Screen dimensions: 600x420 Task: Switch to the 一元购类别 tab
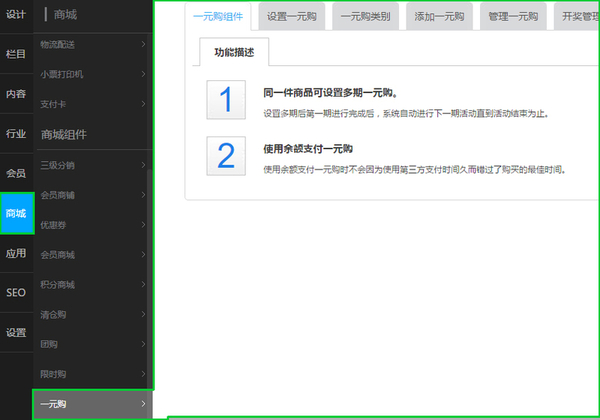click(365, 16)
